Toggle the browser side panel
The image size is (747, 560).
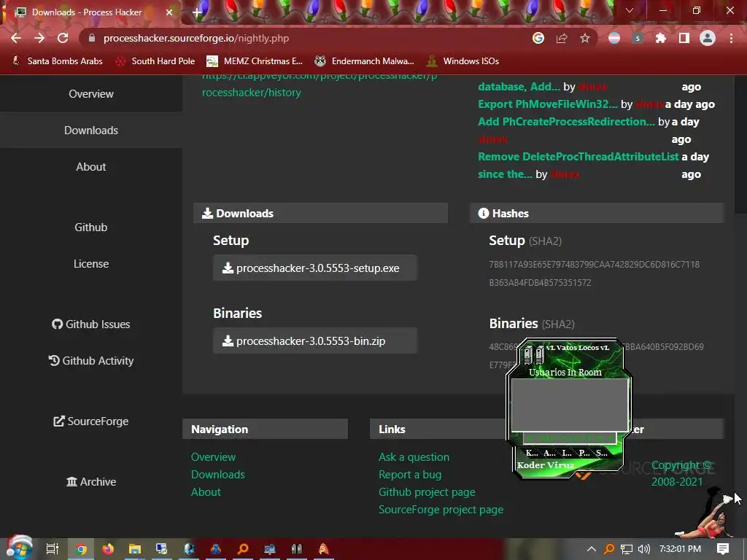[684, 38]
